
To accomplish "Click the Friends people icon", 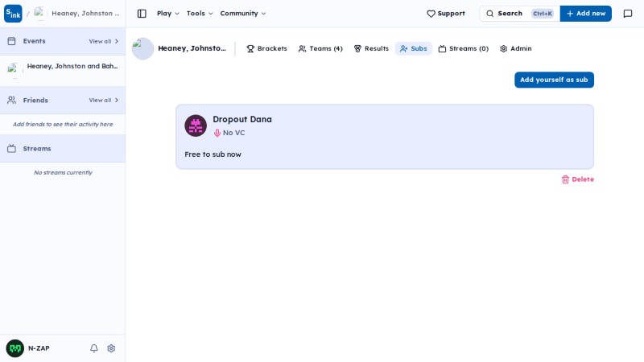I will 11,100.
